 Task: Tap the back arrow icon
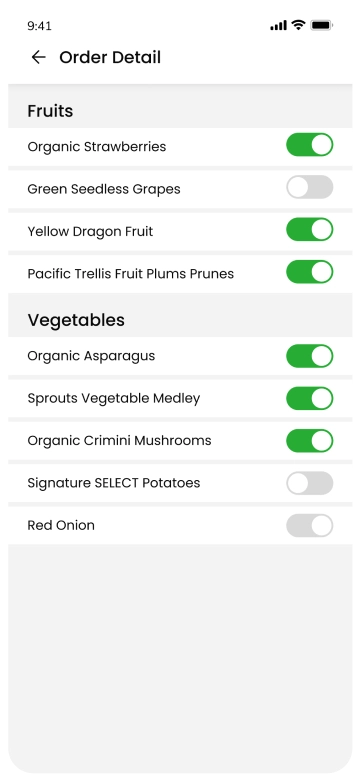point(38,57)
